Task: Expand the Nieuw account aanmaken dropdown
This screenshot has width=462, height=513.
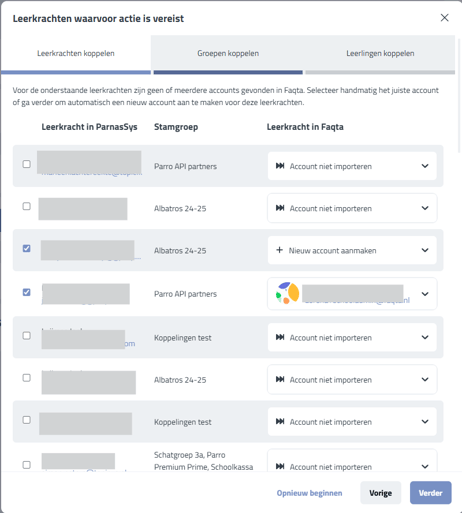Action: (x=352, y=250)
